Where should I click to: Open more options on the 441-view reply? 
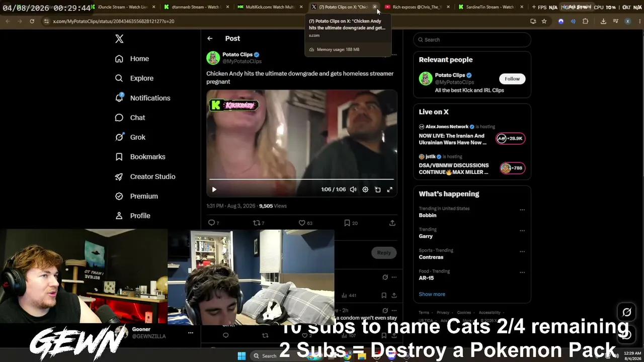pyautogui.click(x=394, y=277)
